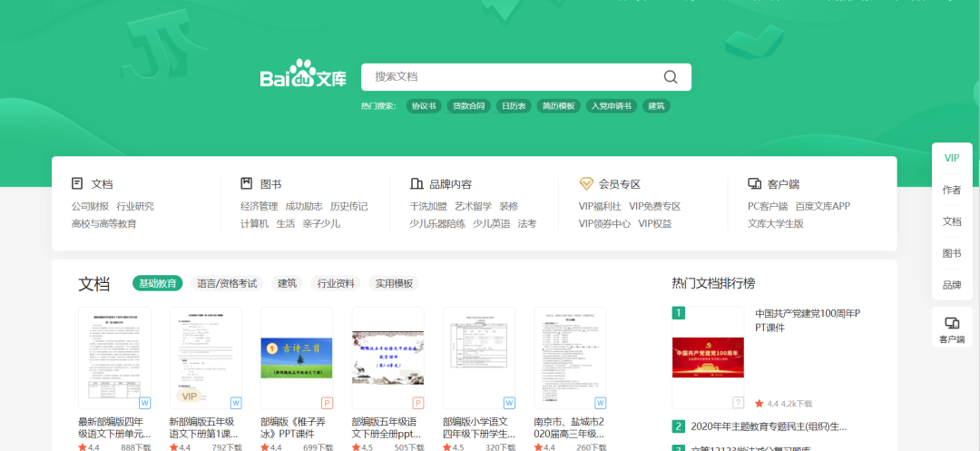Click Word badge on 部编版小学语文四年级 document
This screenshot has width=980, height=451.
[509, 403]
